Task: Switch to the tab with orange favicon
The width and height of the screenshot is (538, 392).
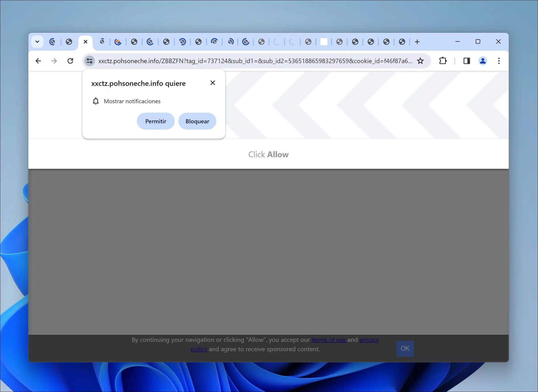Action: click(x=118, y=42)
